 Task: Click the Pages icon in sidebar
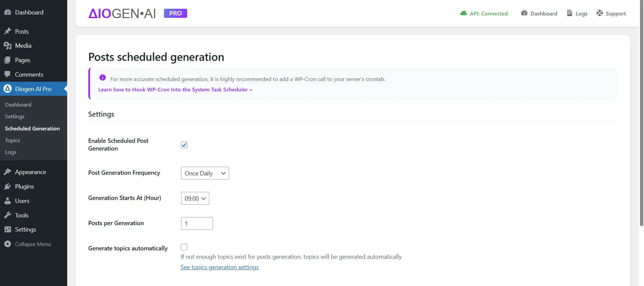(7, 60)
